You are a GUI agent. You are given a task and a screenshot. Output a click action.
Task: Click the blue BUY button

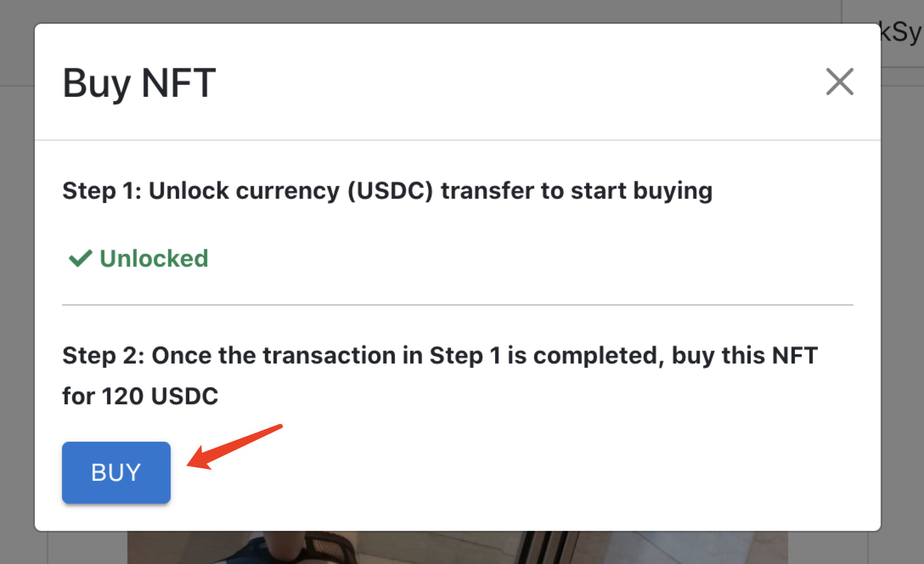tap(116, 472)
